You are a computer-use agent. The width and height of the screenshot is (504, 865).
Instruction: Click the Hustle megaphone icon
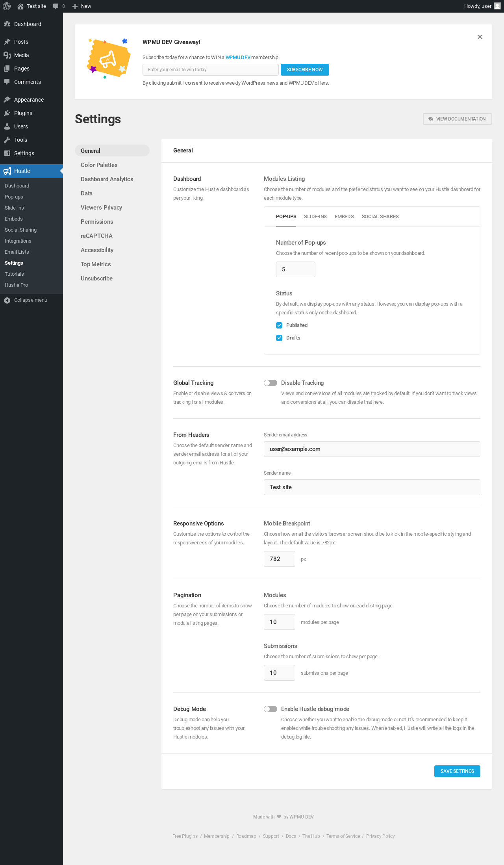coord(7,171)
